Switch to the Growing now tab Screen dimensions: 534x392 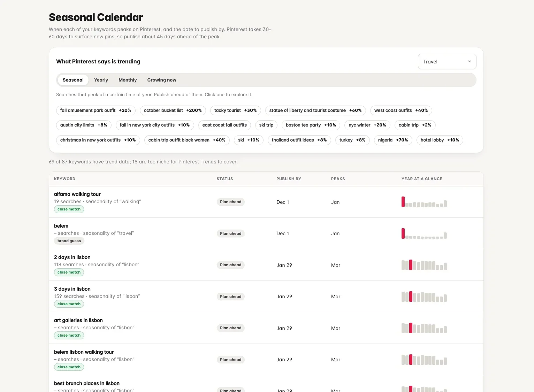pyautogui.click(x=162, y=80)
